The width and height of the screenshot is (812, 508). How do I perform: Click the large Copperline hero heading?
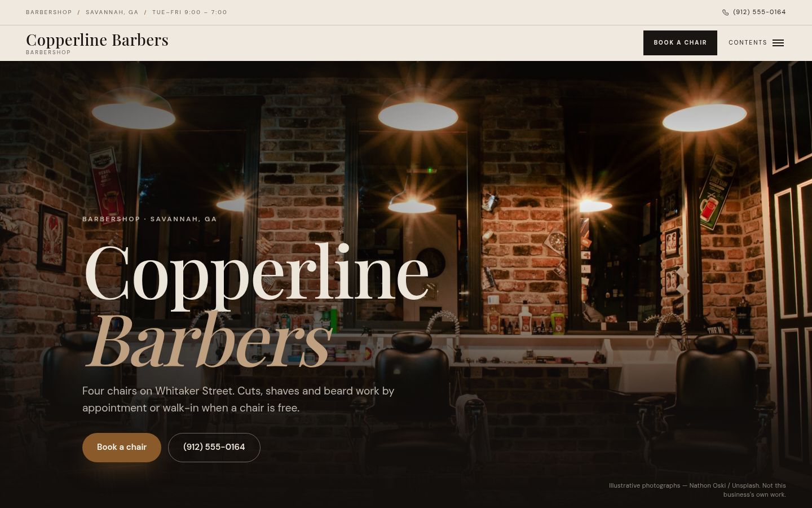click(257, 277)
